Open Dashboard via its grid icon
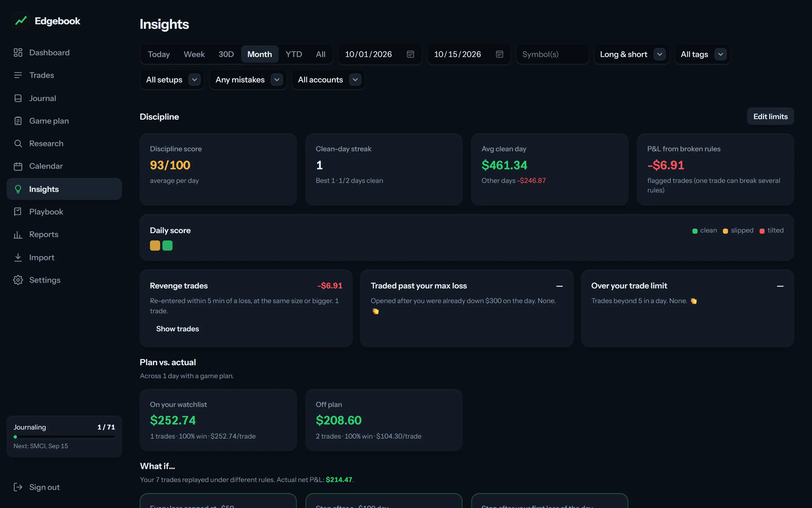The width and height of the screenshot is (812, 508). pos(18,52)
